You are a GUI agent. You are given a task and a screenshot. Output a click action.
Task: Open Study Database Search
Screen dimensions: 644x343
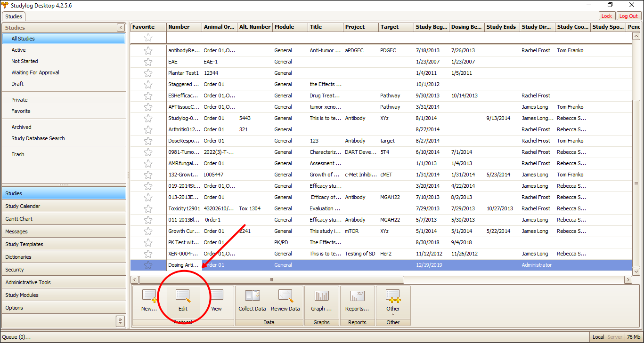(x=64, y=138)
